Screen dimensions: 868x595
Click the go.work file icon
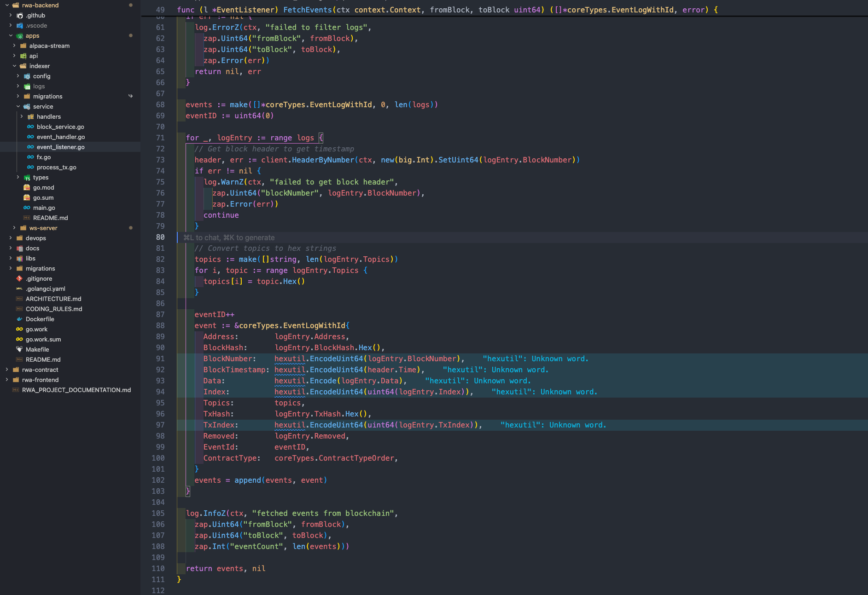[x=19, y=329]
